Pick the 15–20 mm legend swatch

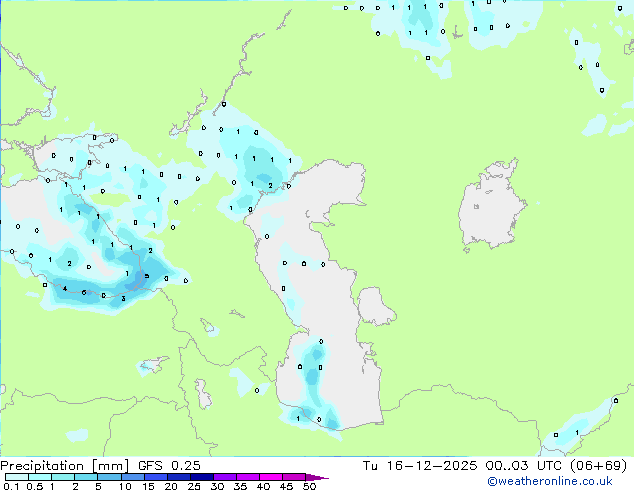(x=155, y=477)
